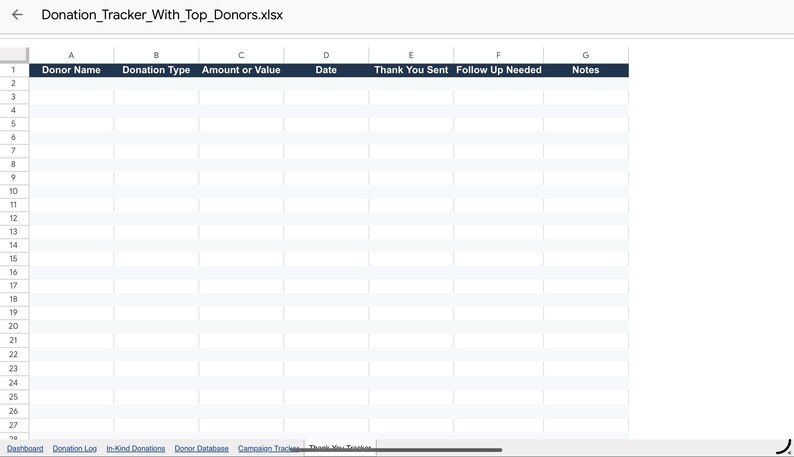Select column D header
The height and width of the screenshot is (457, 794).
[326, 55]
